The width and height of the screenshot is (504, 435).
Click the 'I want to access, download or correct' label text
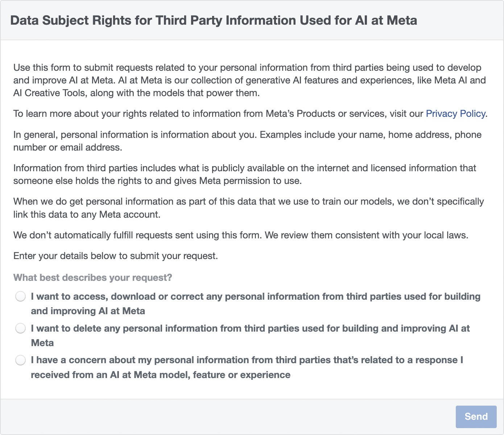click(256, 304)
